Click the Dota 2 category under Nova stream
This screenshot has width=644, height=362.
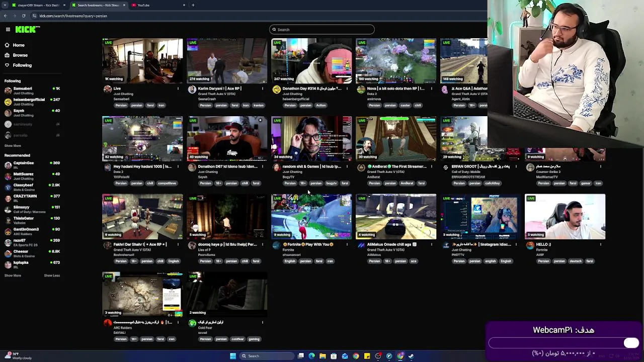pyautogui.click(x=371, y=94)
